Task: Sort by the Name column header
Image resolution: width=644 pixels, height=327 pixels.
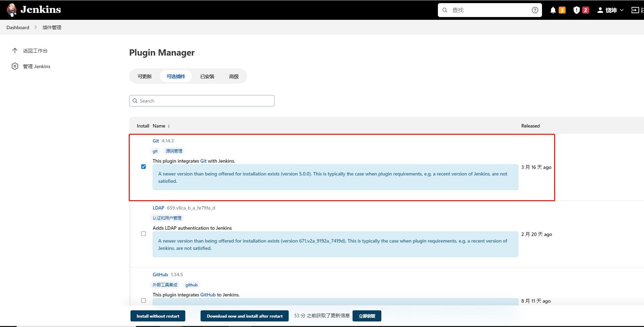Action: [x=161, y=126]
